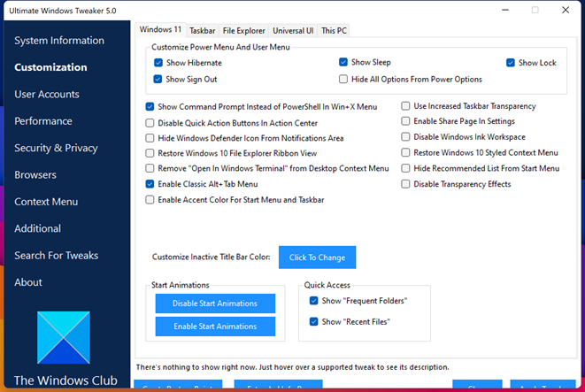Open the System Information section
The height and width of the screenshot is (392, 585).
59,41
